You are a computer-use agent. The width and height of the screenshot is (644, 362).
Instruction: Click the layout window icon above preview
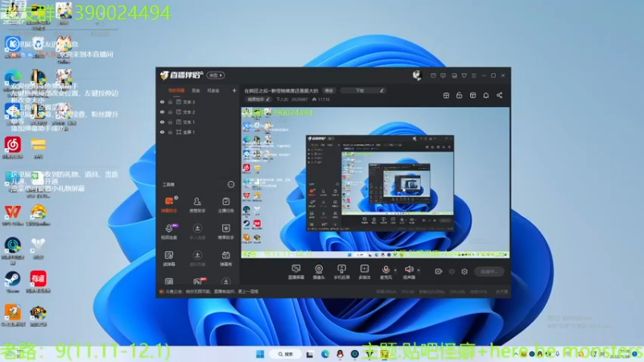click(x=473, y=95)
